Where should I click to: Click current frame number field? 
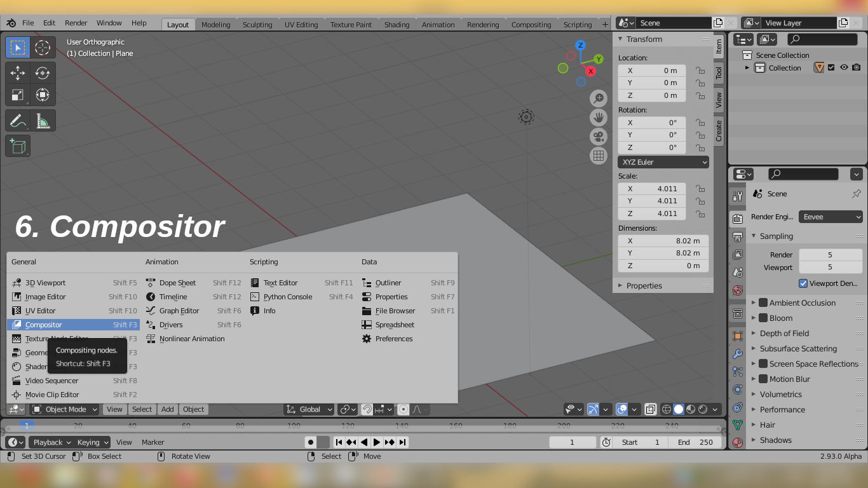572,442
